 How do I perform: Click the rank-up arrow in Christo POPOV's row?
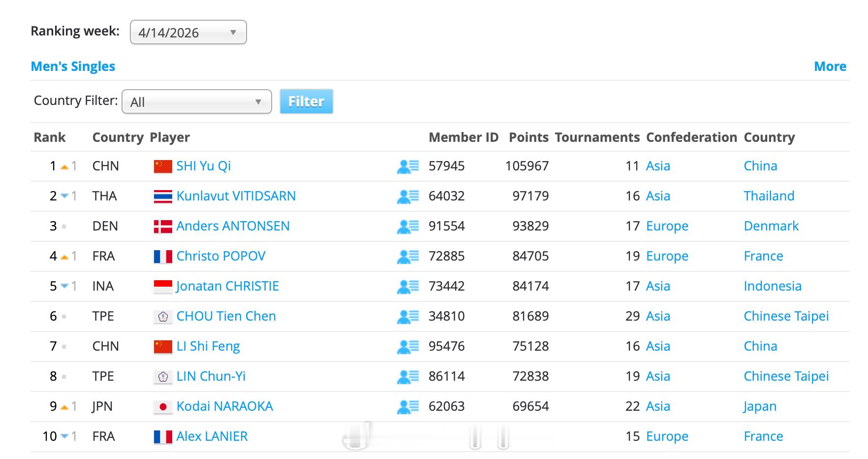[64, 257]
